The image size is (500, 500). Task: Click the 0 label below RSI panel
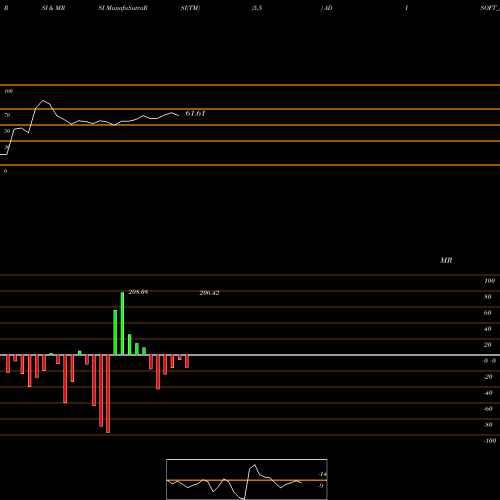pyautogui.click(x=5, y=171)
